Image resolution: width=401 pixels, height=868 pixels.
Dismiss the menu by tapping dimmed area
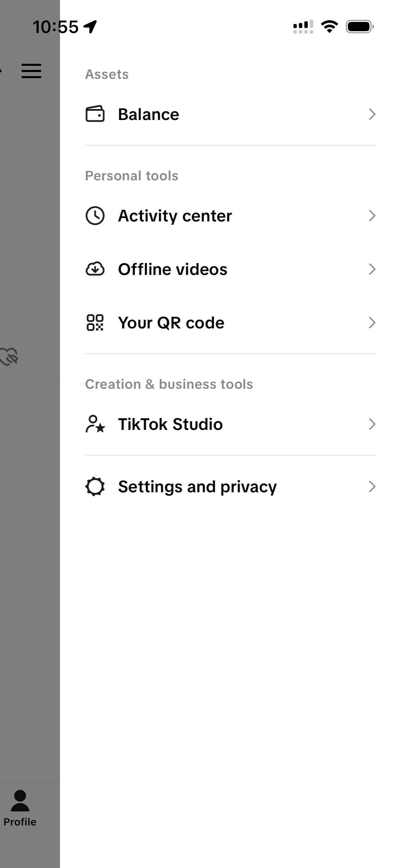[30, 548]
